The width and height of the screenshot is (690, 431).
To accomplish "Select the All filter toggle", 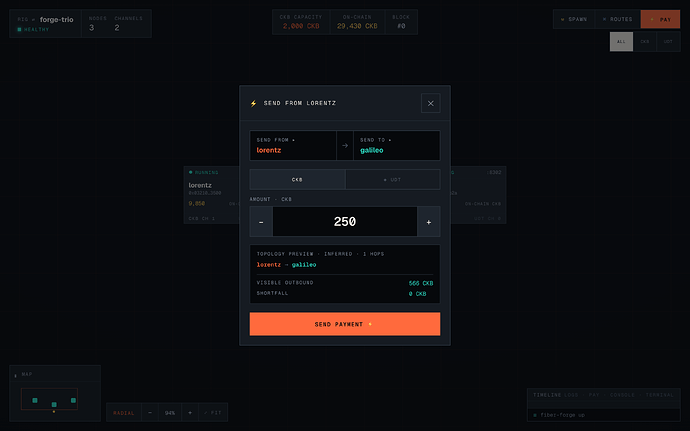I will tap(621, 42).
